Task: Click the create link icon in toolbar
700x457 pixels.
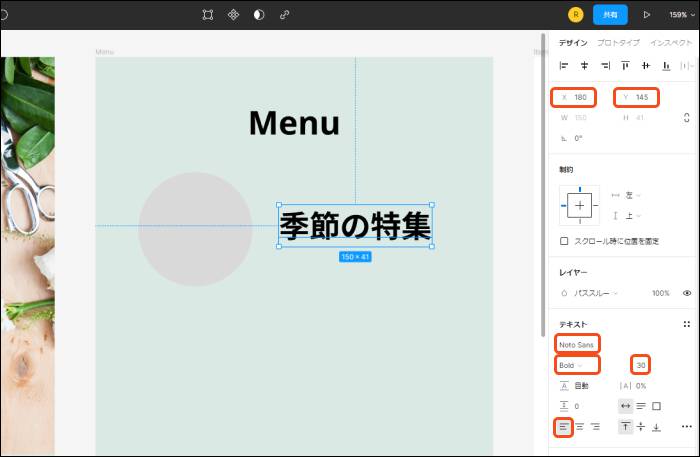Action: (x=285, y=15)
